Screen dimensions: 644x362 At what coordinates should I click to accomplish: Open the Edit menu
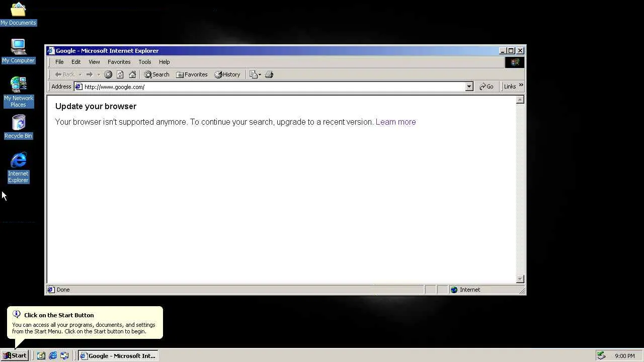click(76, 62)
